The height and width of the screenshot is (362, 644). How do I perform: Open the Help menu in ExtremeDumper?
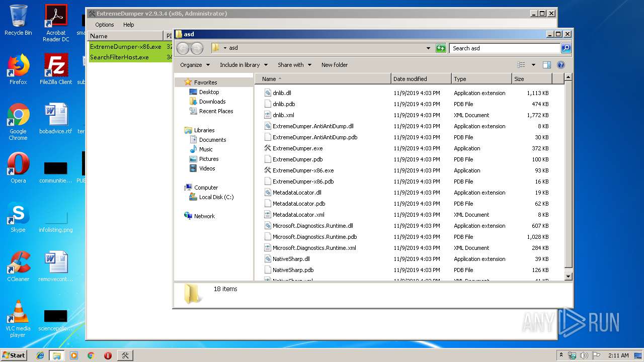point(129,25)
